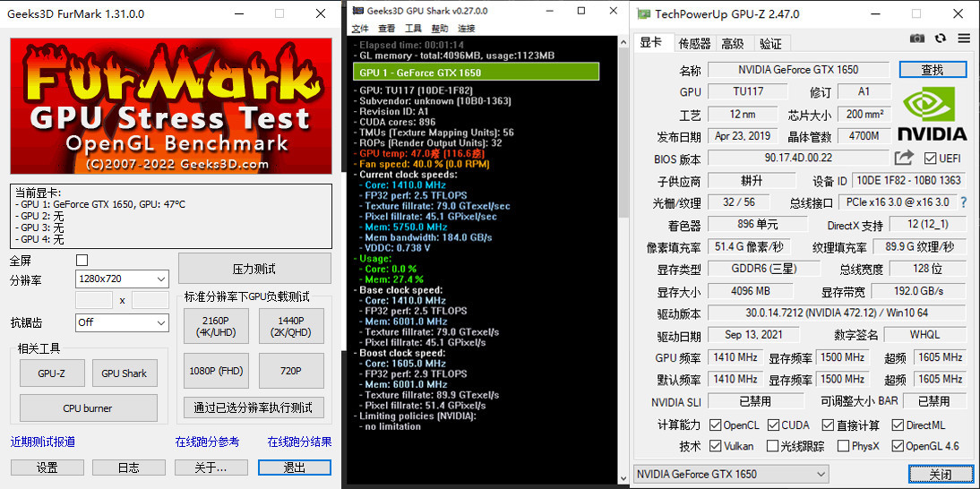Viewport: 980px width, 489px height.
Task: Open the 连接 menu in GPU Shark
Action: (x=466, y=28)
